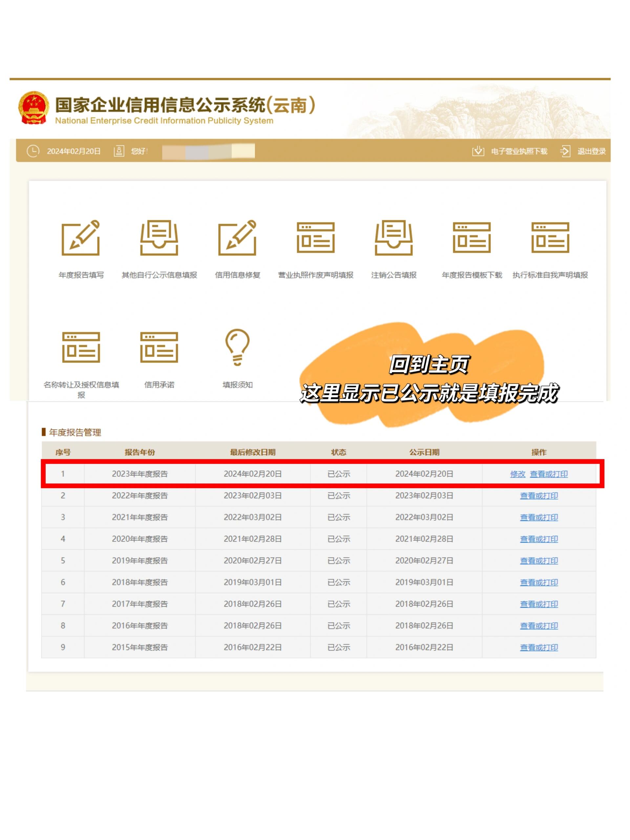Open the 信用信息修复 icon
The image size is (630, 840).
[x=237, y=238]
